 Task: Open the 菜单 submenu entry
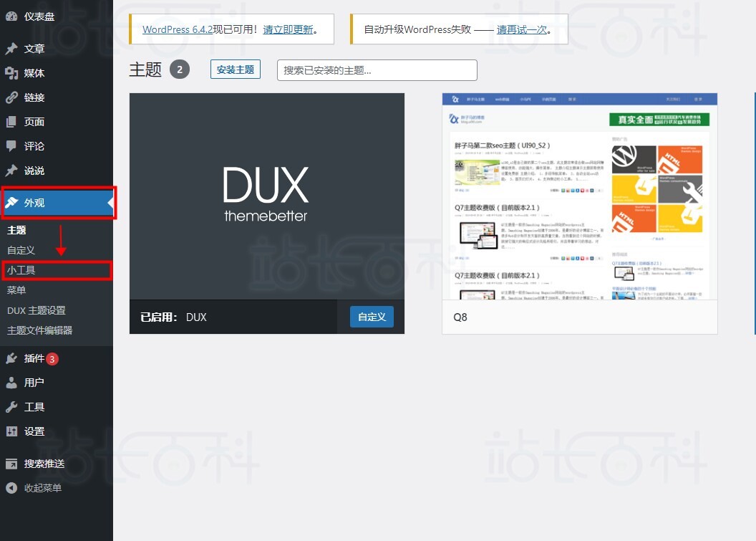[16, 290]
